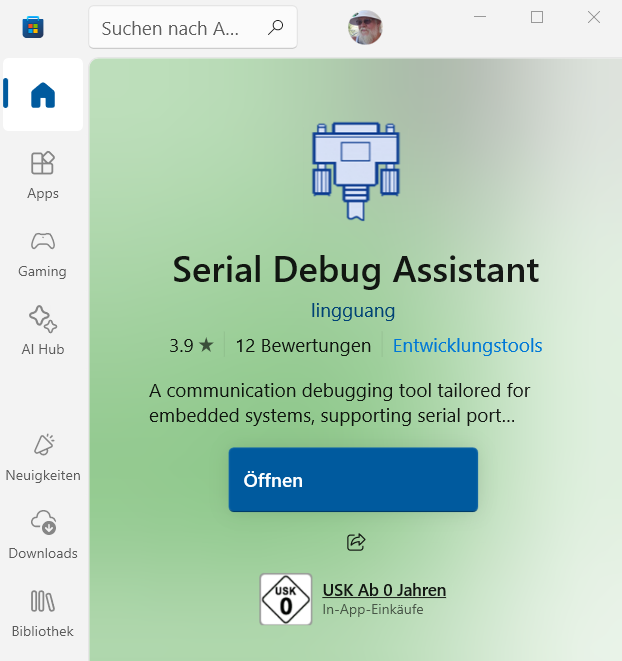622x661 pixels.
Task: Click the 12 Bewertungen ratings count
Action: pyautogui.click(x=303, y=346)
